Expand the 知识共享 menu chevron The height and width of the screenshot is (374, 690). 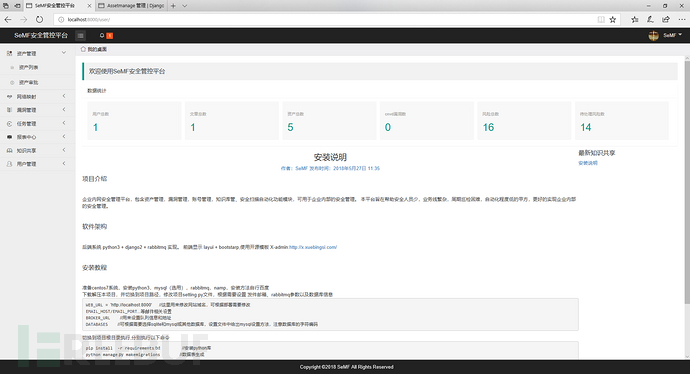tap(64, 150)
